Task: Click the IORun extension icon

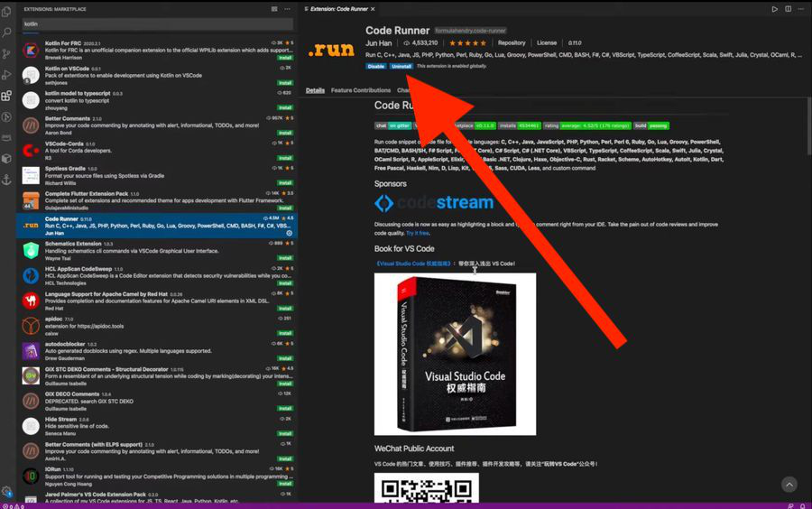Action: pos(31,476)
